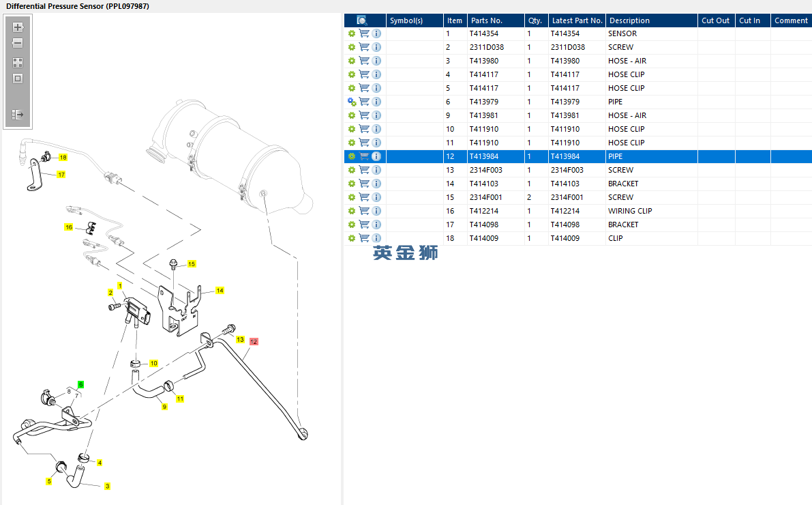This screenshot has height=505, width=812.
Task: Click gear icon for item 11 HOSE CLIP
Action: point(352,143)
